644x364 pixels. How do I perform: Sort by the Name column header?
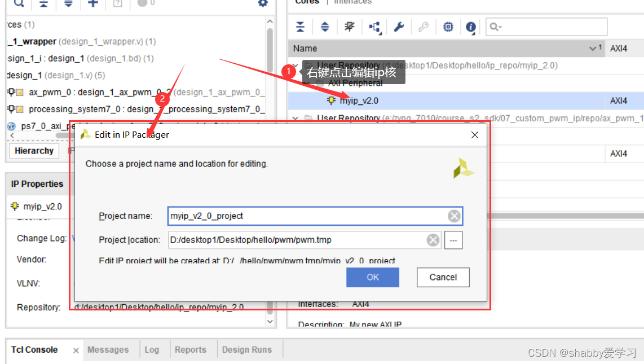click(x=447, y=49)
